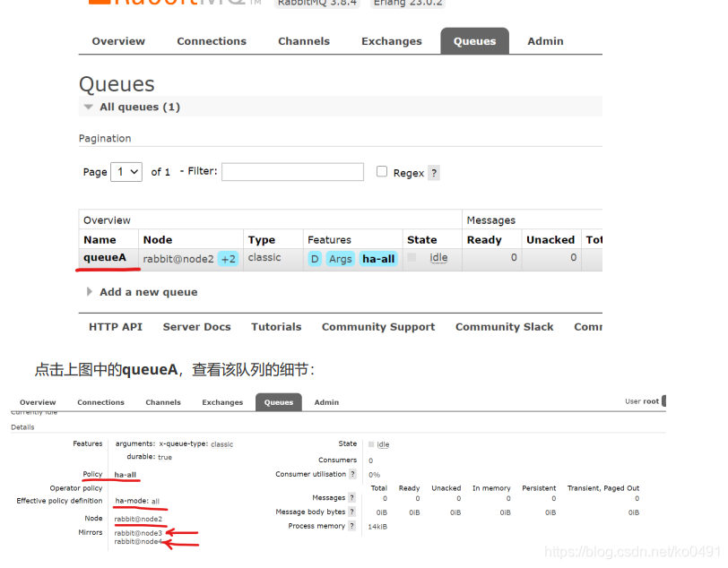
Task: Switch to the Connections tab in top navigation
Action: (x=212, y=41)
